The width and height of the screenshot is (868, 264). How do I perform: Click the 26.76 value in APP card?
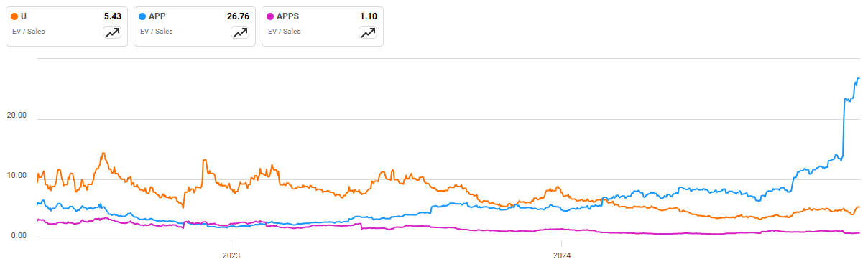pyautogui.click(x=238, y=16)
